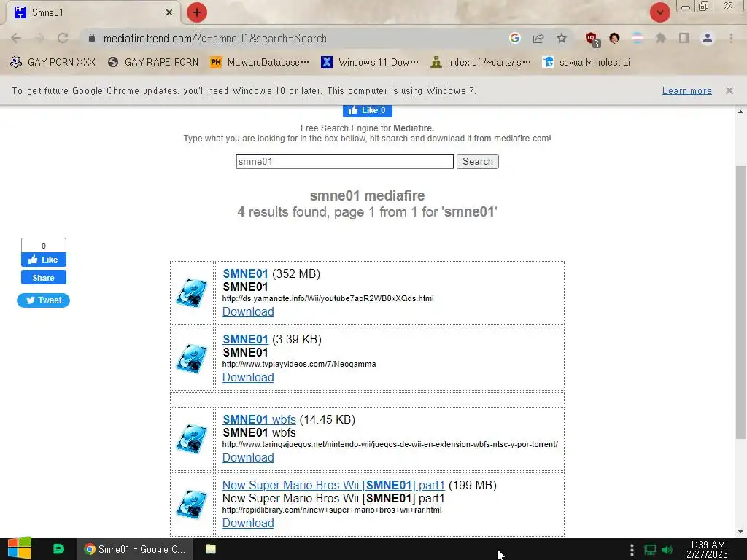Open the uBlock Origin extension icon
Screen dimensions: 747x560
(592, 39)
